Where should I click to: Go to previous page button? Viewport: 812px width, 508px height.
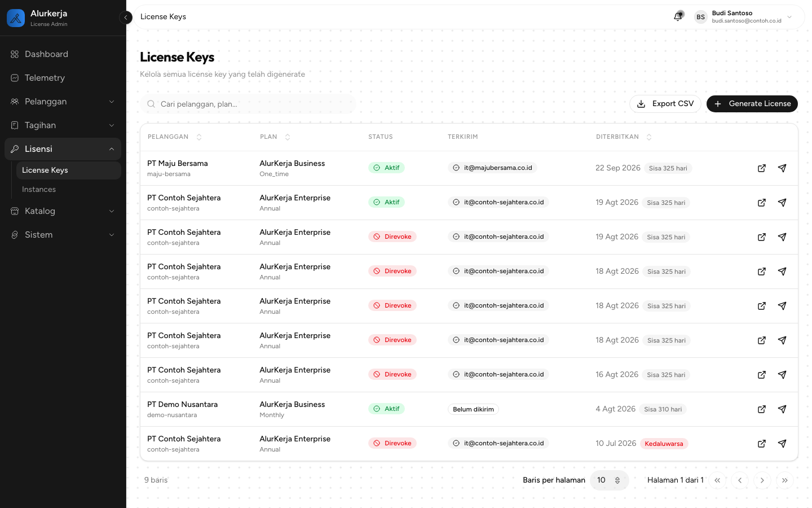click(x=740, y=480)
